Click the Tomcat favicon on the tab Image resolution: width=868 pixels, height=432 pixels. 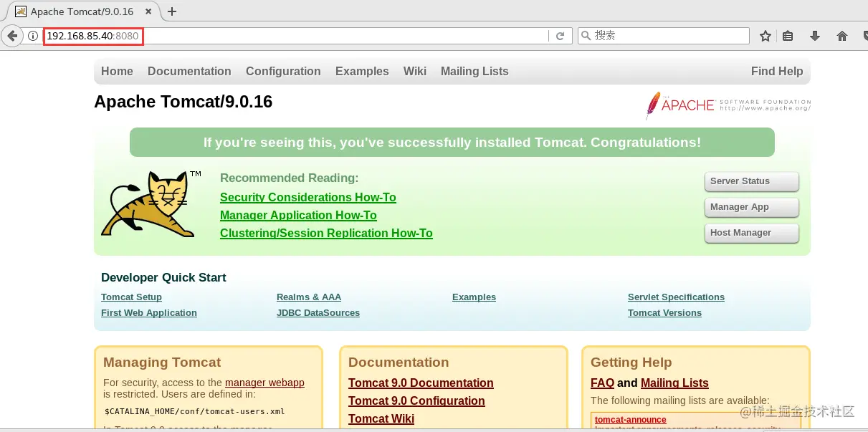[x=21, y=11]
